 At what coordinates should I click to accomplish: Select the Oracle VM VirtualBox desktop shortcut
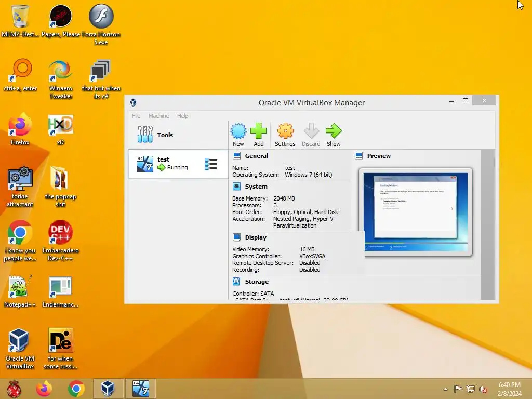(20, 349)
